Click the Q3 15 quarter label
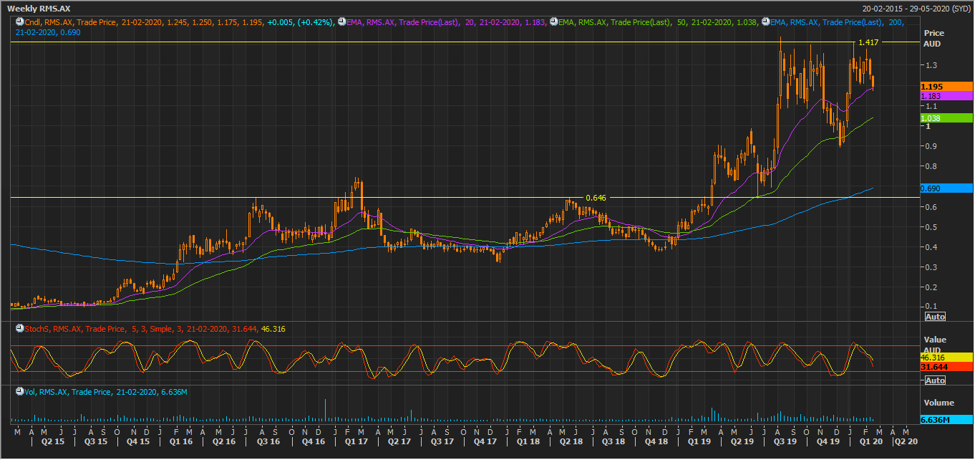Screen dimensions: 975x460 pyautogui.click(x=96, y=441)
